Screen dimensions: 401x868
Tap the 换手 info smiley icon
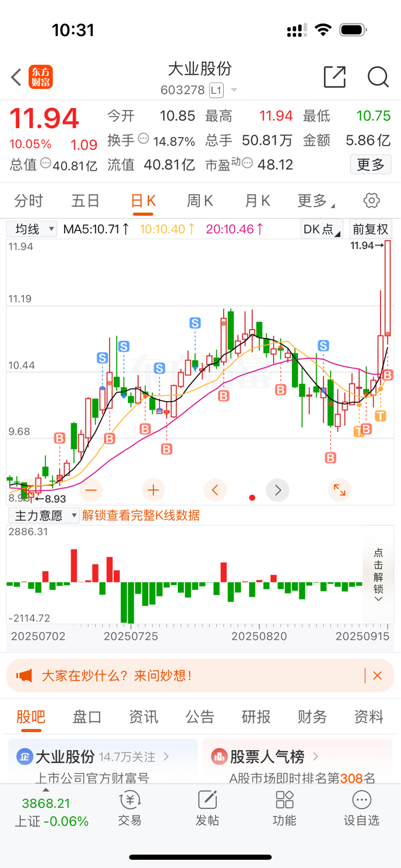point(143,139)
